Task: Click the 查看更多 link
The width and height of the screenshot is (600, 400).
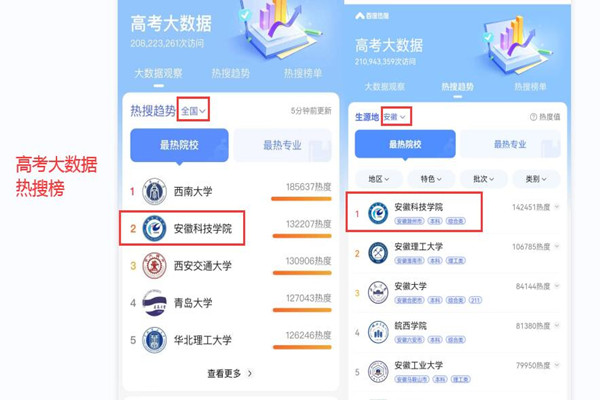Action: click(x=230, y=373)
